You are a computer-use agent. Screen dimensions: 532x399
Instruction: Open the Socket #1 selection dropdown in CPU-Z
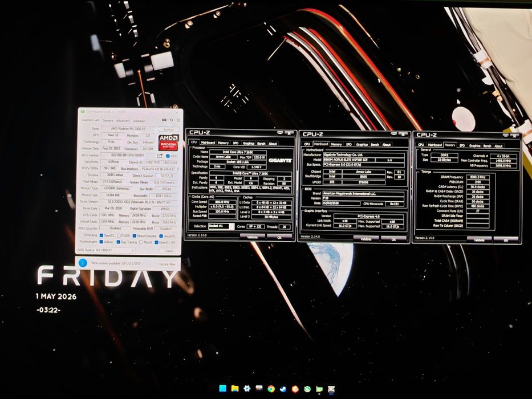[221, 226]
